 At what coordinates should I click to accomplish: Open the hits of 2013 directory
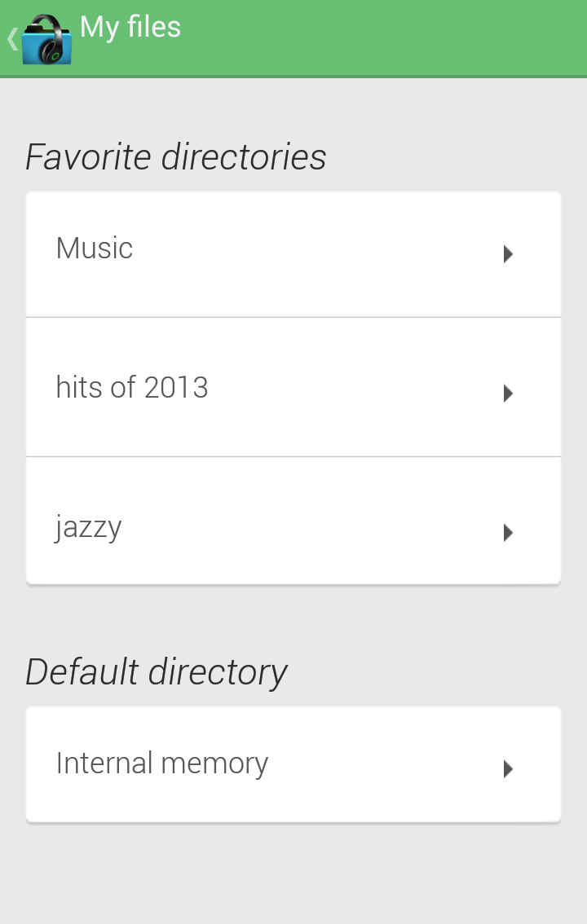click(293, 387)
